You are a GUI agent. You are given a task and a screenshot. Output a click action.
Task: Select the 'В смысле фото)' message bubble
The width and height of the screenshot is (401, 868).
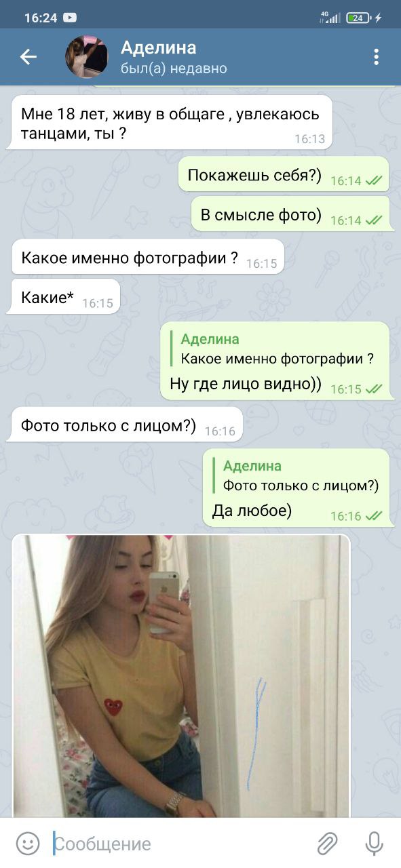point(290,214)
